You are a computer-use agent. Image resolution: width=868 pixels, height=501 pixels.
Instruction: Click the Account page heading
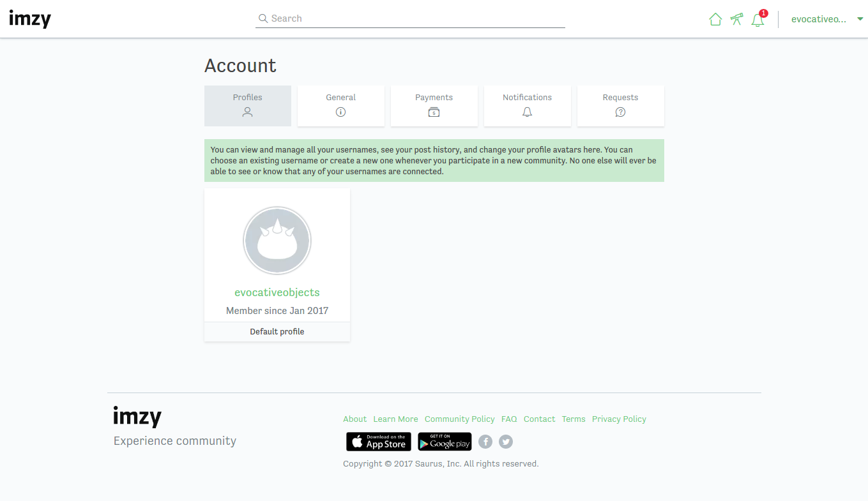[x=240, y=66]
